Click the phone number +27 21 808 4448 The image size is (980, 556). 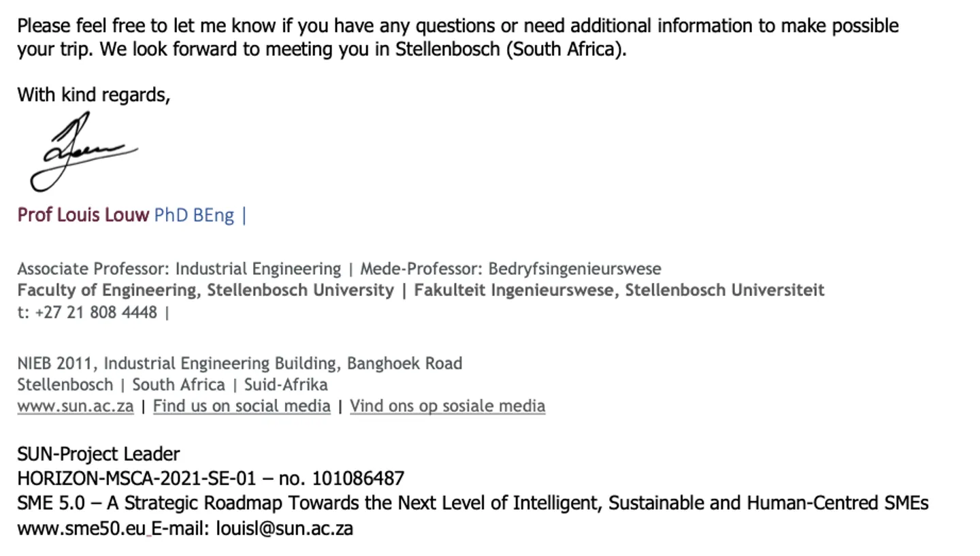tap(96, 312)
